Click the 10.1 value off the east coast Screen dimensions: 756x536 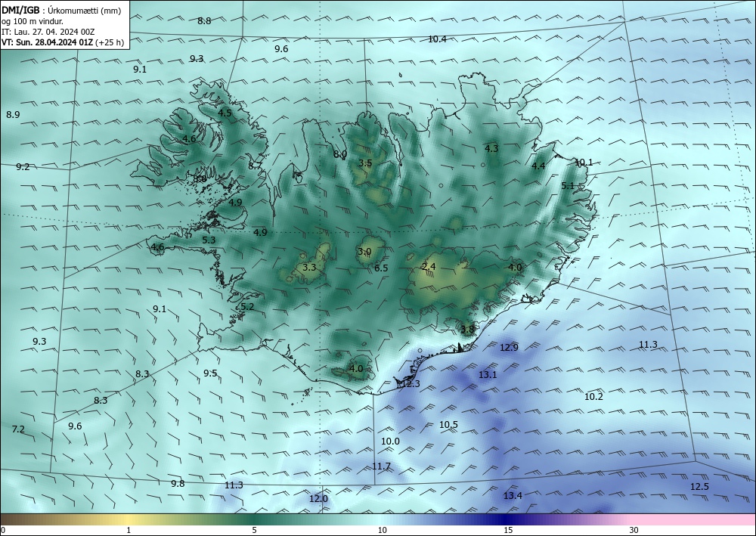tap(584, 163)
